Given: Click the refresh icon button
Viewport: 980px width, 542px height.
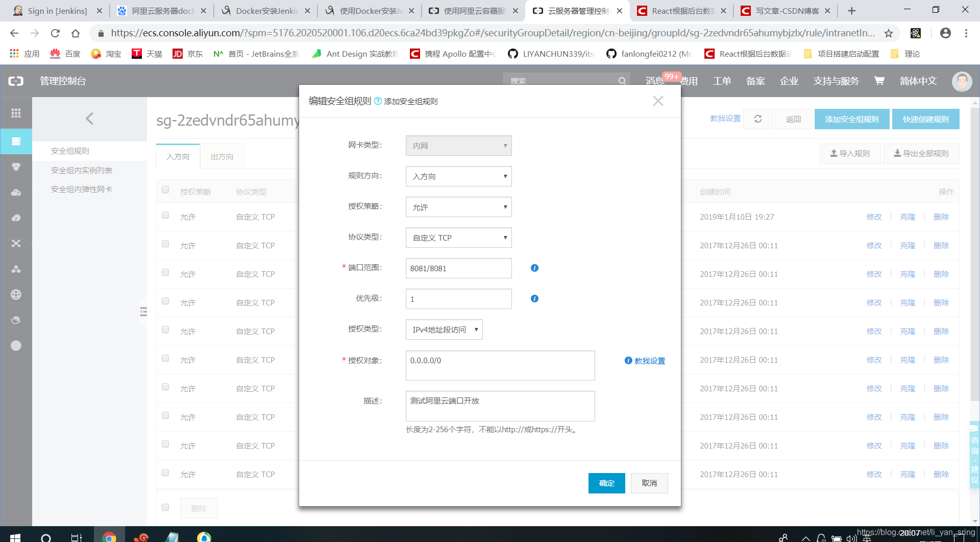Looking at the screenshot, I should 758,119.
